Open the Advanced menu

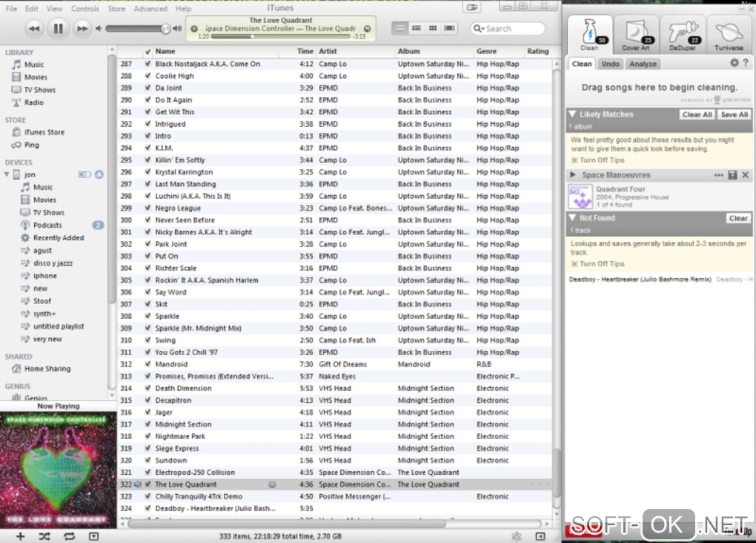pyautogui.click(x=150, y=8)
